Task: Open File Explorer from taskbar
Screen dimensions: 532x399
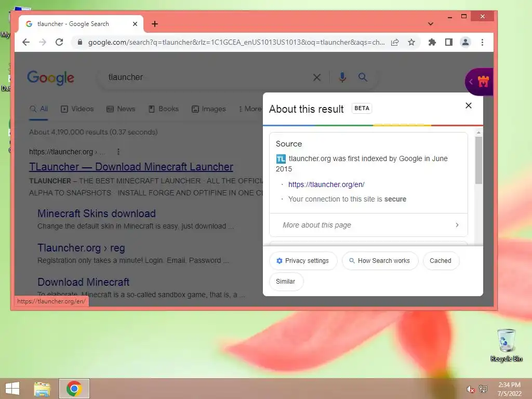Action: (x=42, y=389)
